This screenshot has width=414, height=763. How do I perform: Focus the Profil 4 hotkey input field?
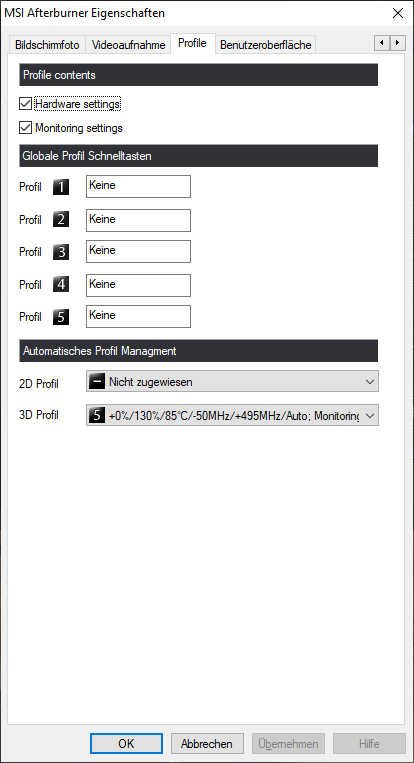coord(138,285)
